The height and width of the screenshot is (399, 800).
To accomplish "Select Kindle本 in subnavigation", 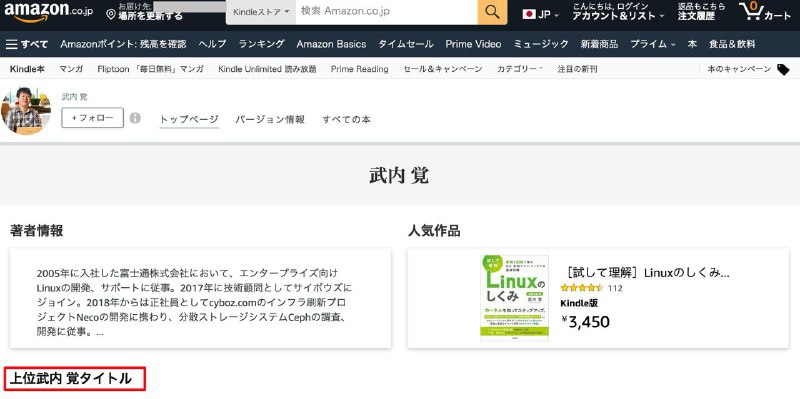I will click(27, 69).
